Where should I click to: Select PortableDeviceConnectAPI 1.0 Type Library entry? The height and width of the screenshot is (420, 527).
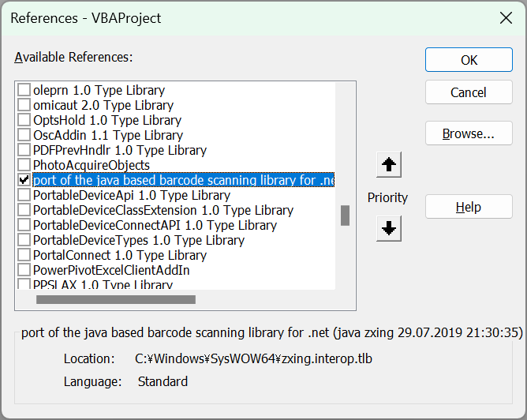(155, 225)
